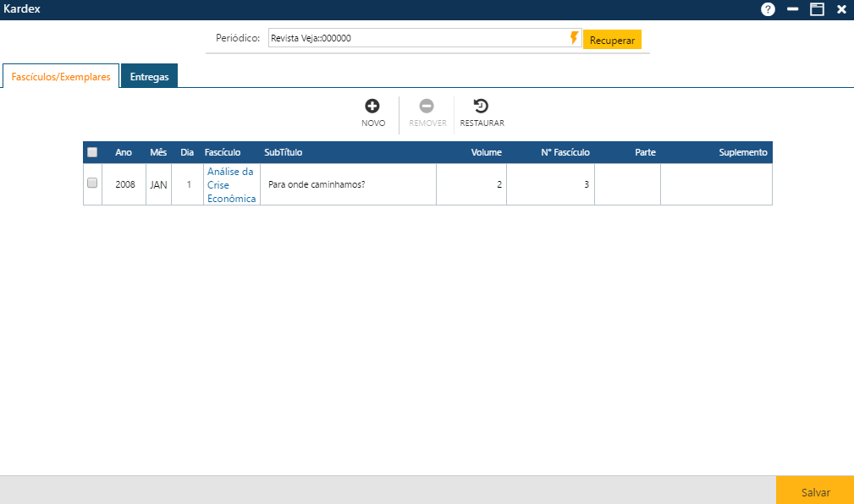Click the lightning bolt lookup icon in Periódico field
854x504 pixels.
coord(574,39)
